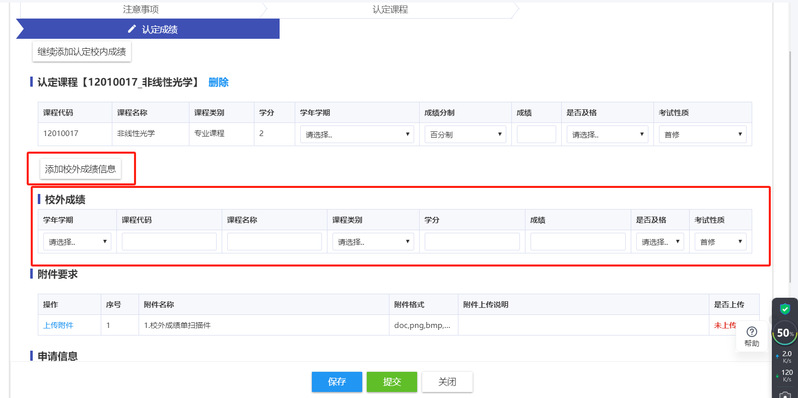The image size is (798, 398).
Task: Click the pencil icon on 认定成绩 step
Action: click(x=132, y=29)
